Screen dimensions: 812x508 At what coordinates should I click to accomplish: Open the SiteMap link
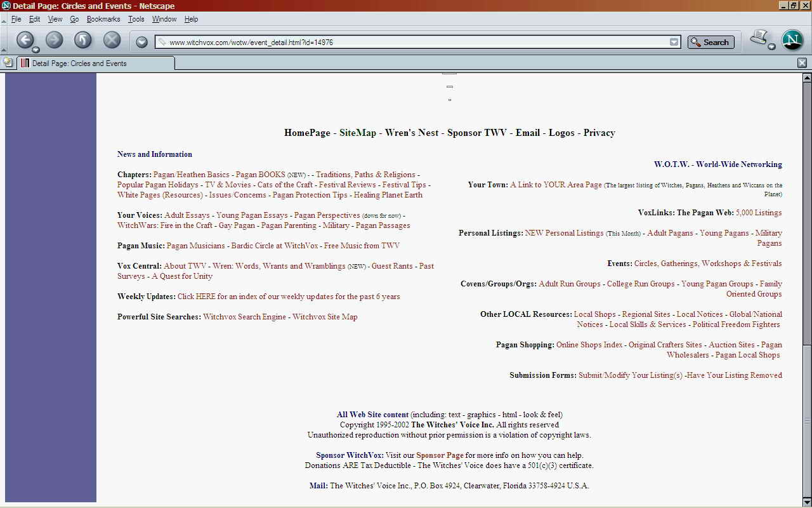[358, 133]
